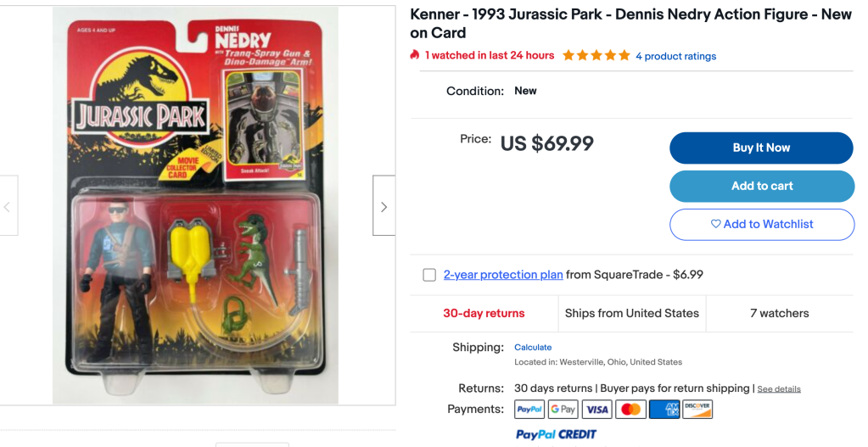Show next product image with right arrow

coord(384,206)
